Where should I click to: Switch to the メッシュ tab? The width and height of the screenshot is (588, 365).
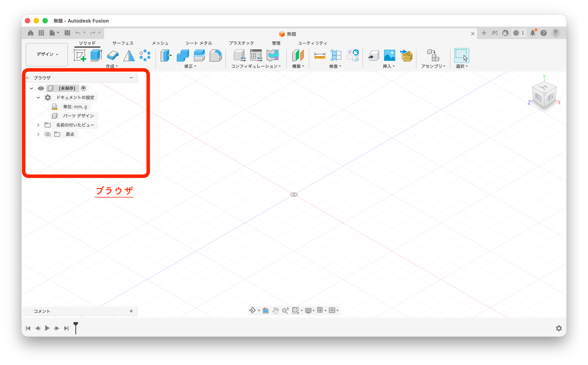pos(160,43)
